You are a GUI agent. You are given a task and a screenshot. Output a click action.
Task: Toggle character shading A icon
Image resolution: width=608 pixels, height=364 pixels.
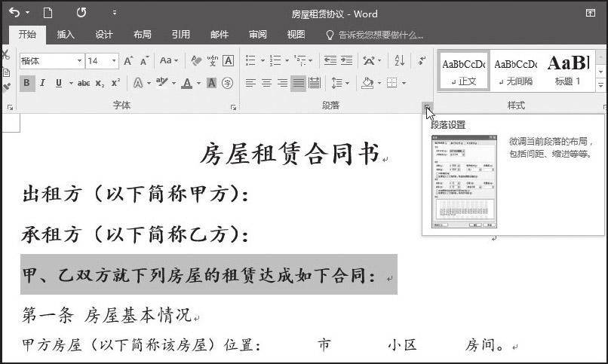212,83
